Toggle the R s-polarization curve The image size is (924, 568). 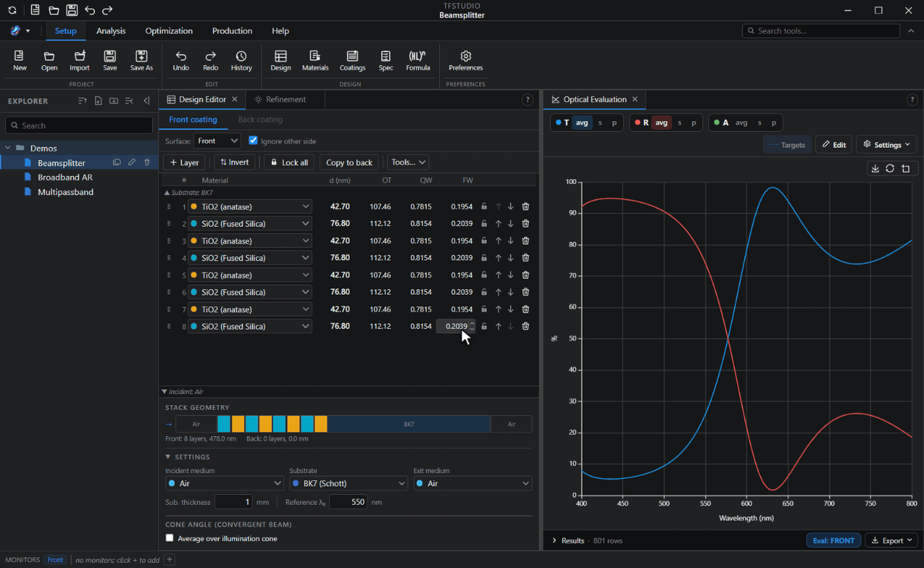(x=680, y=123)
